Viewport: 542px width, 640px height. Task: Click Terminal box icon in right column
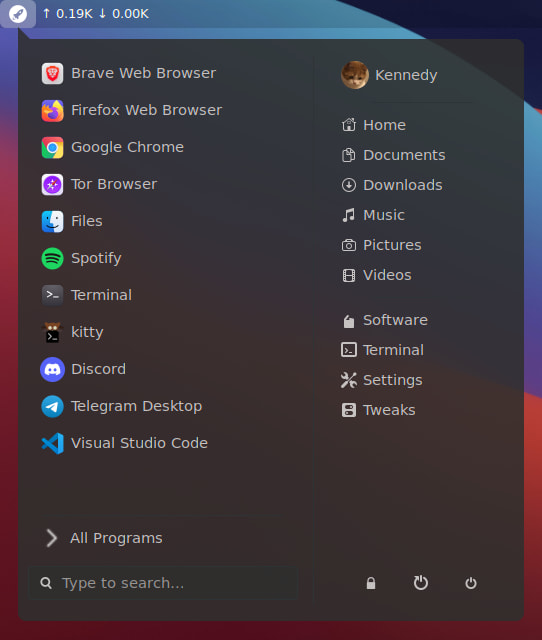349,350
